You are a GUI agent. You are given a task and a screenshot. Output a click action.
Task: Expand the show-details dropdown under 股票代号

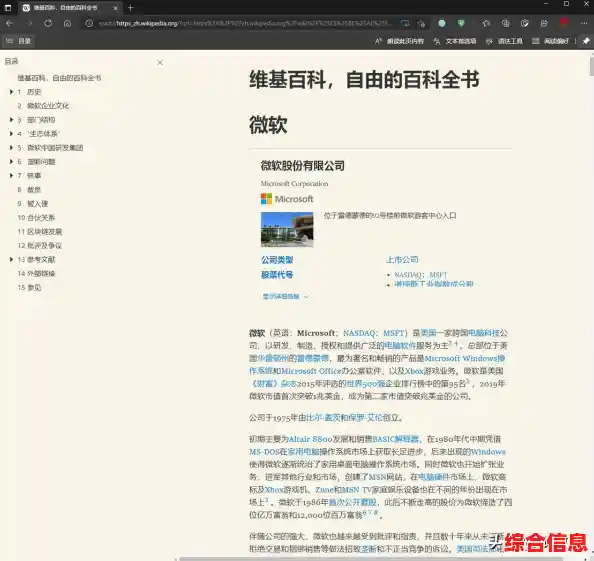point(286,297)
